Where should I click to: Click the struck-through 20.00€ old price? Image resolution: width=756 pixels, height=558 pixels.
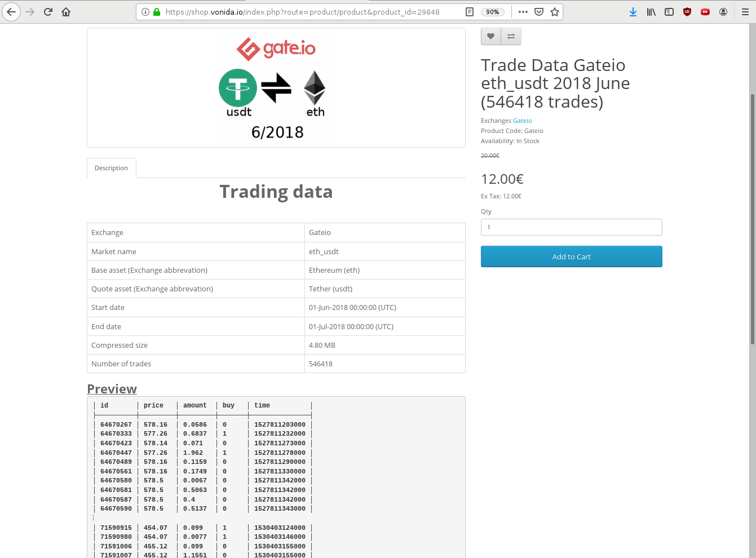[490, 156]
